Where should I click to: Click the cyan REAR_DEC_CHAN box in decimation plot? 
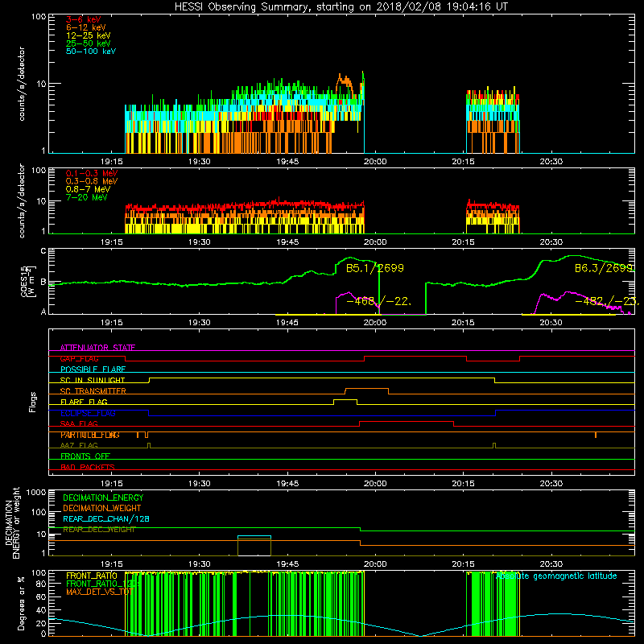[x=254, y=537]
